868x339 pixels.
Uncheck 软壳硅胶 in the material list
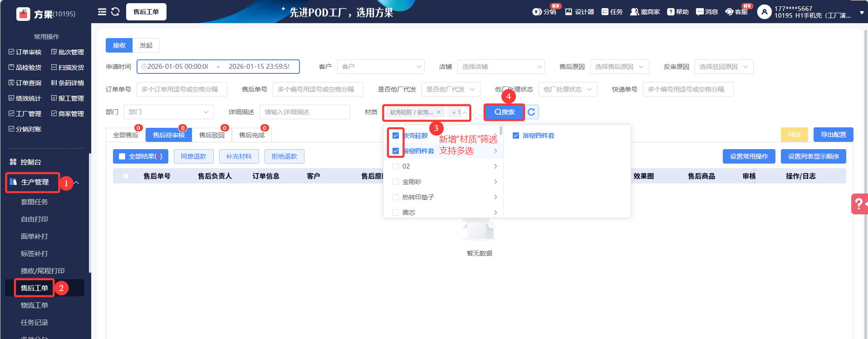(x=396, y=136)
